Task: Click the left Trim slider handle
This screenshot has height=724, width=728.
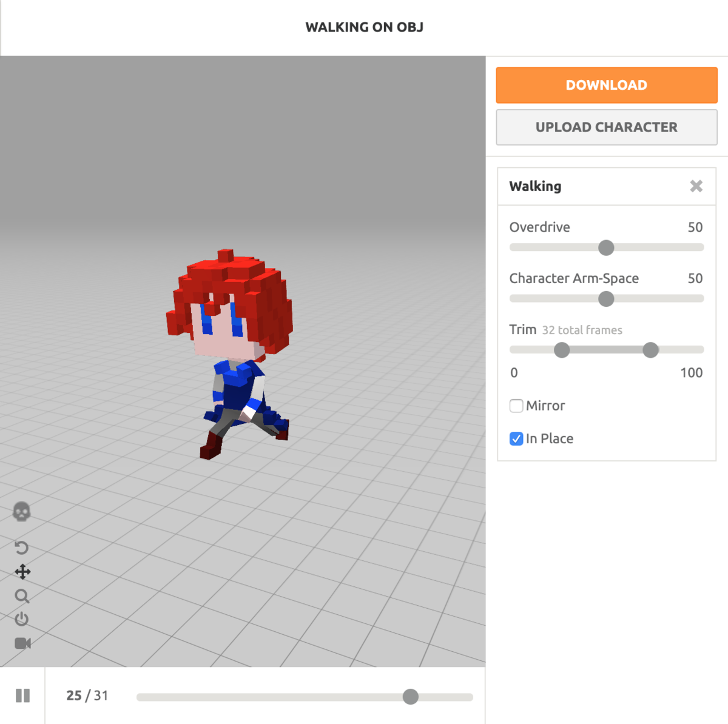Action: (x=561, y=350)
